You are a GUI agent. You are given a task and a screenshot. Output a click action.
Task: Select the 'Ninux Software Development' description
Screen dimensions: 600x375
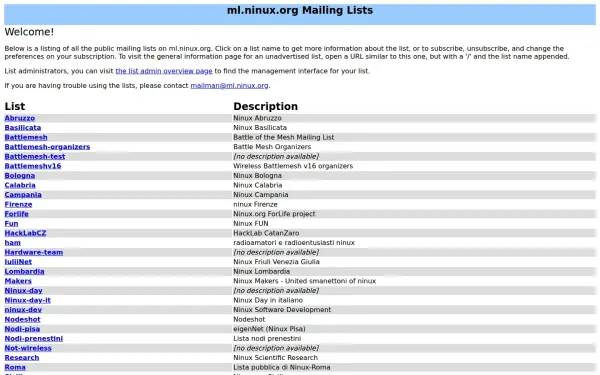tap(282, 310)
